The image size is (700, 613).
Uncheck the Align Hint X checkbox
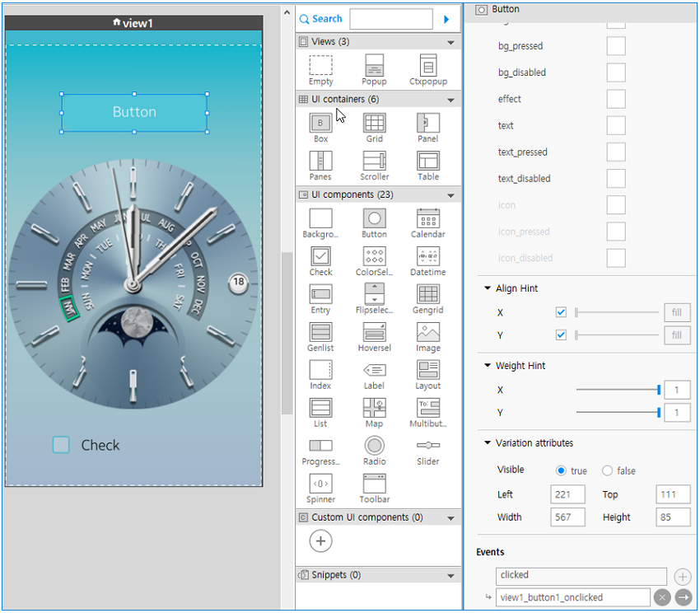point(561,313)
